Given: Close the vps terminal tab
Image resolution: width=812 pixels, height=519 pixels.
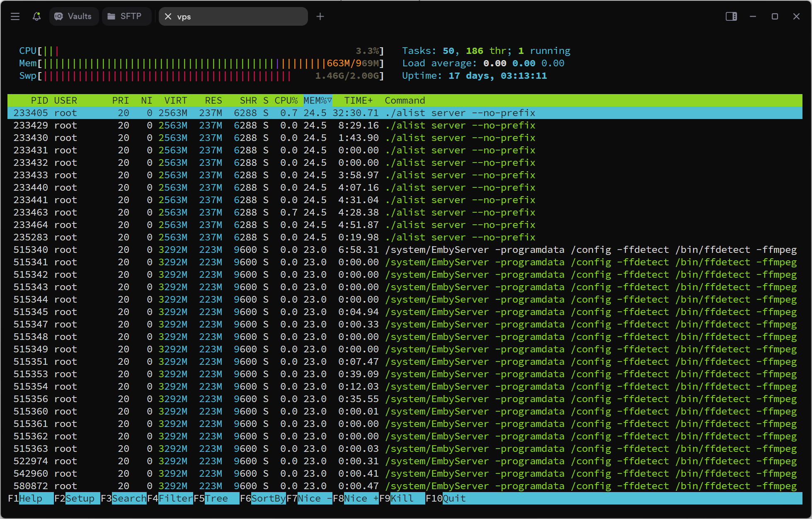Looking at the screenshot, I should (168, 17).
